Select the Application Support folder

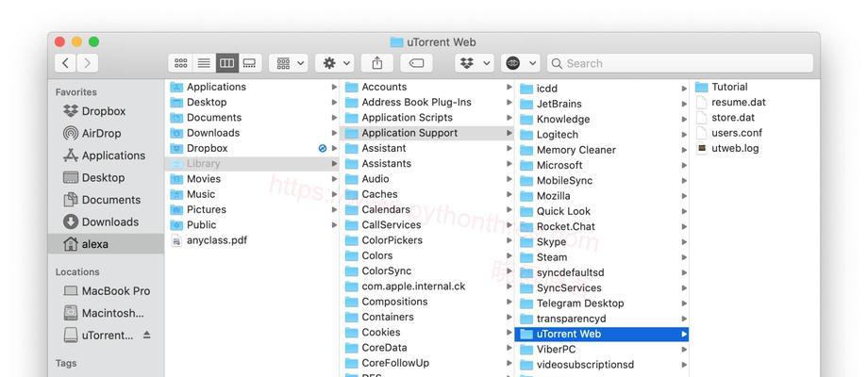[x=427, y=133]
